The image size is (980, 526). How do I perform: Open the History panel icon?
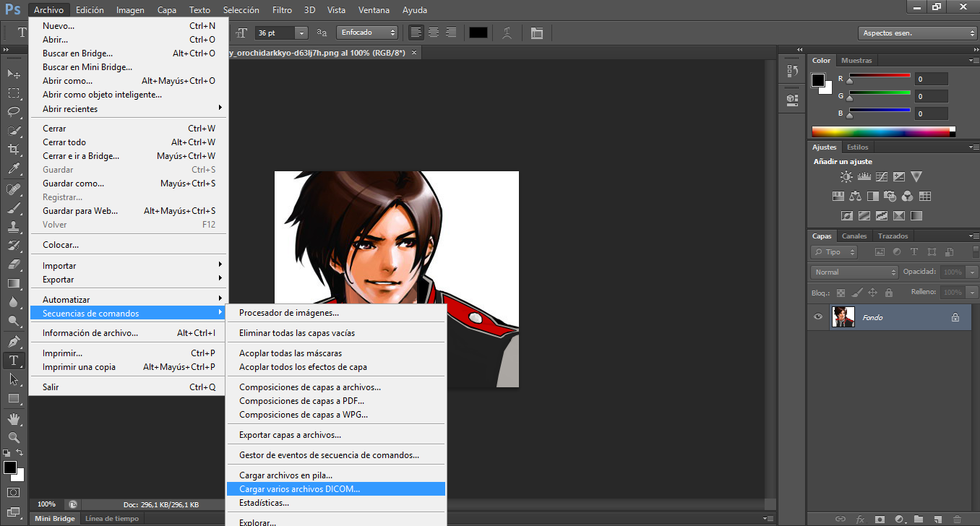(791, 71)
